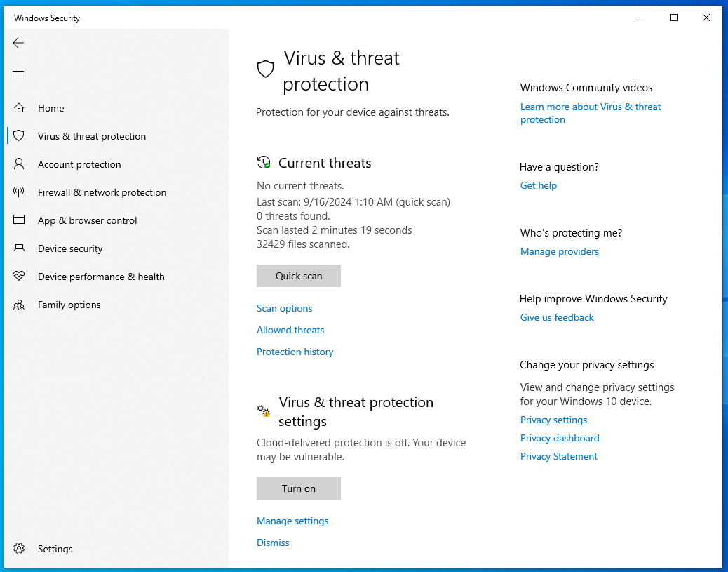Click the Account protection person icon
This screenshot has width=728, height=572.
pyautogui.click(x=18, y=164)
